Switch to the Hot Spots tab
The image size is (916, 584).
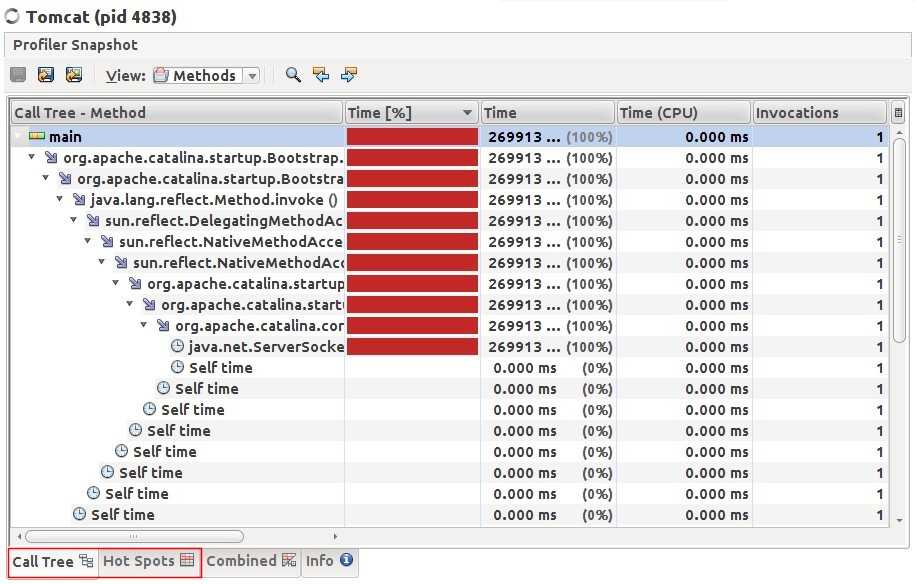149,561
